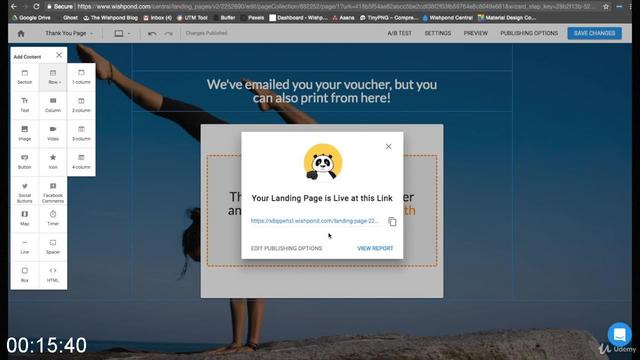Click VIEW REPORT
640x360 pixels.
375,248
